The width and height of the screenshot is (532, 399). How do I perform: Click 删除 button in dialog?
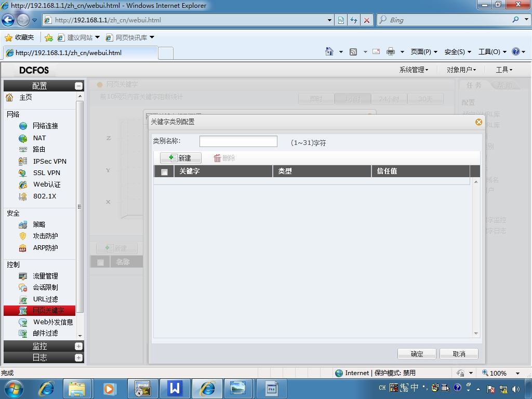pyautogui.click(x=224, y=158)
